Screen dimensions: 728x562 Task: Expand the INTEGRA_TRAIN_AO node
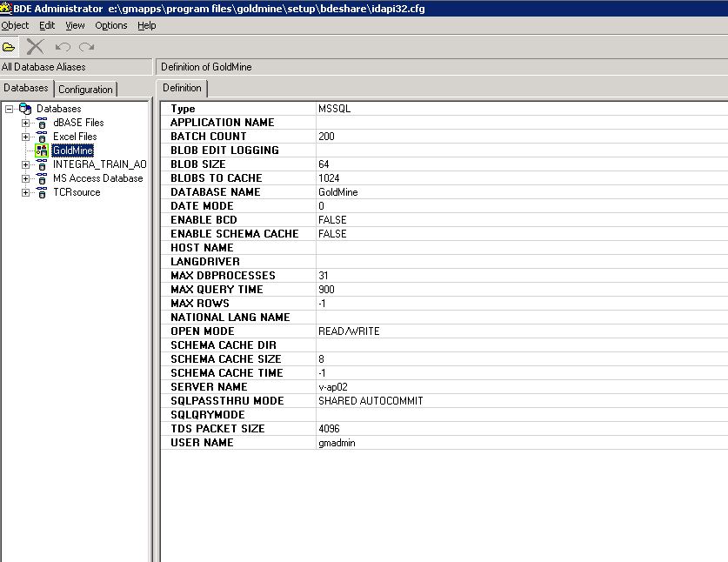click(x=25, y=165)
